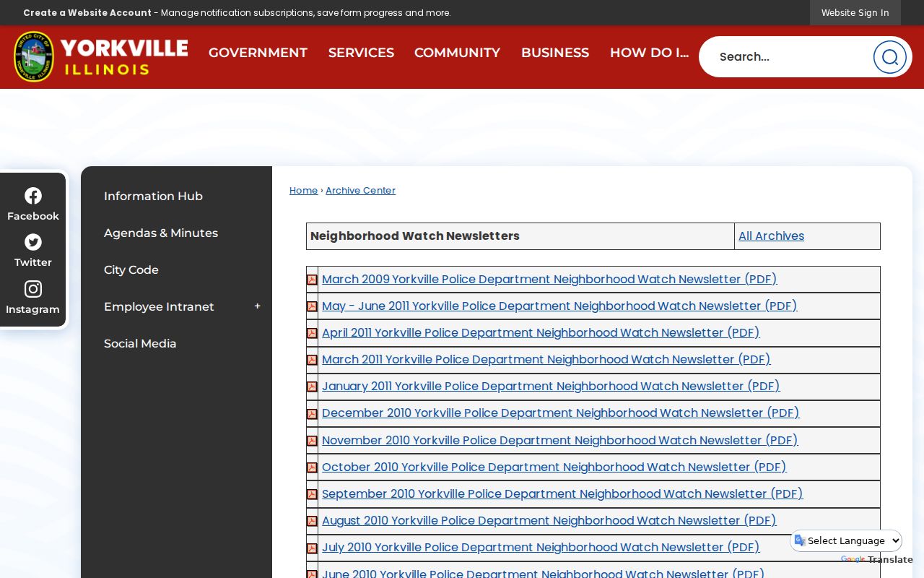Open Agendas & Minutes in sidebar
The image size is (924, 578).
[x=161, y=233]
